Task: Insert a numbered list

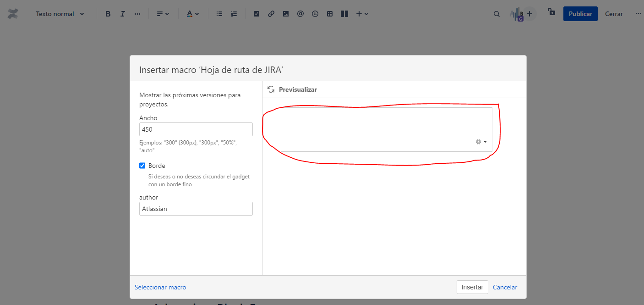Action: (234, 14)
